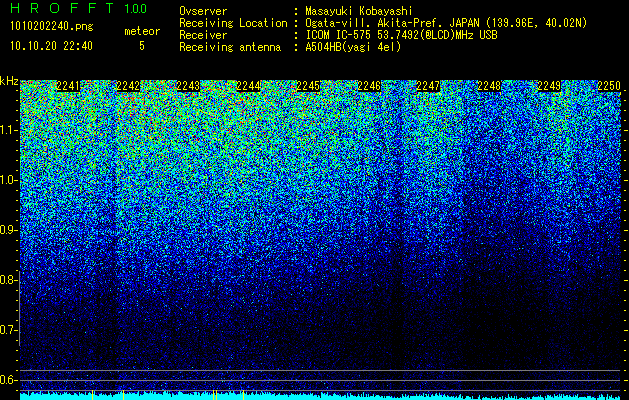Click the 2247 time label

(428, 86)
